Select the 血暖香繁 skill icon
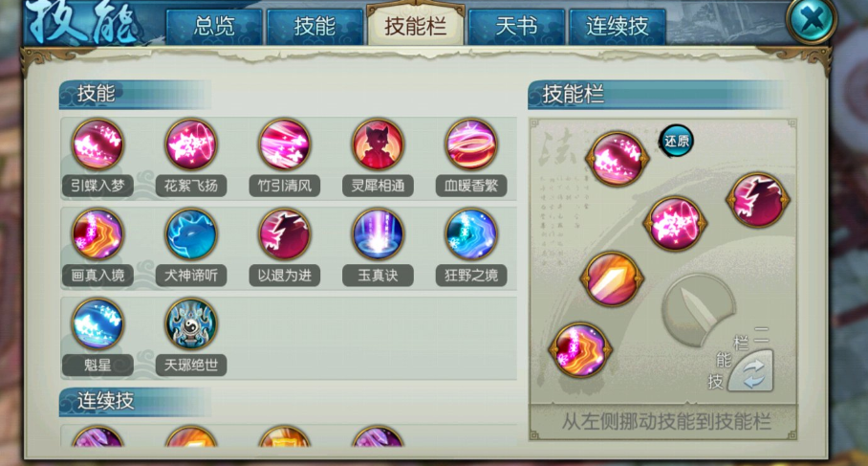The width and height of the screenshot is (868, 466). pos(471,144)
